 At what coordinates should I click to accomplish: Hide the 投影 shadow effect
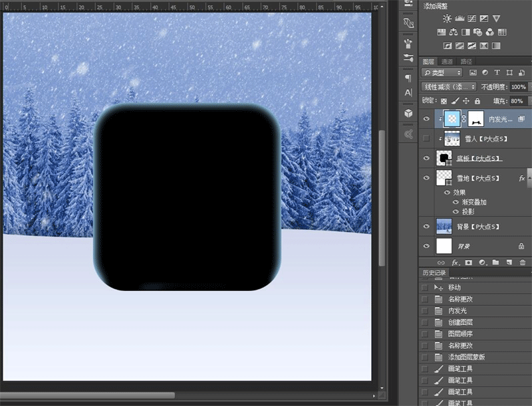[x=456, y=212]
